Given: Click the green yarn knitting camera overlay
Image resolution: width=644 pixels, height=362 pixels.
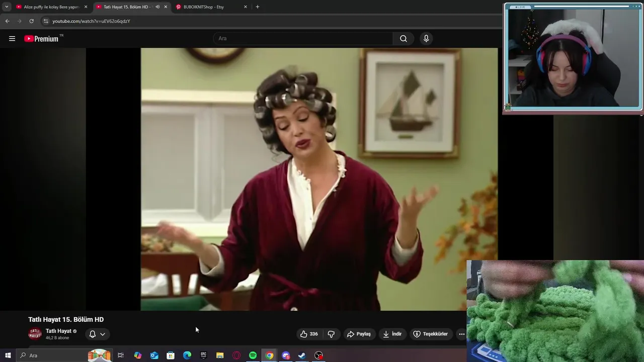Looking at the screenshot, I should 555,311.
